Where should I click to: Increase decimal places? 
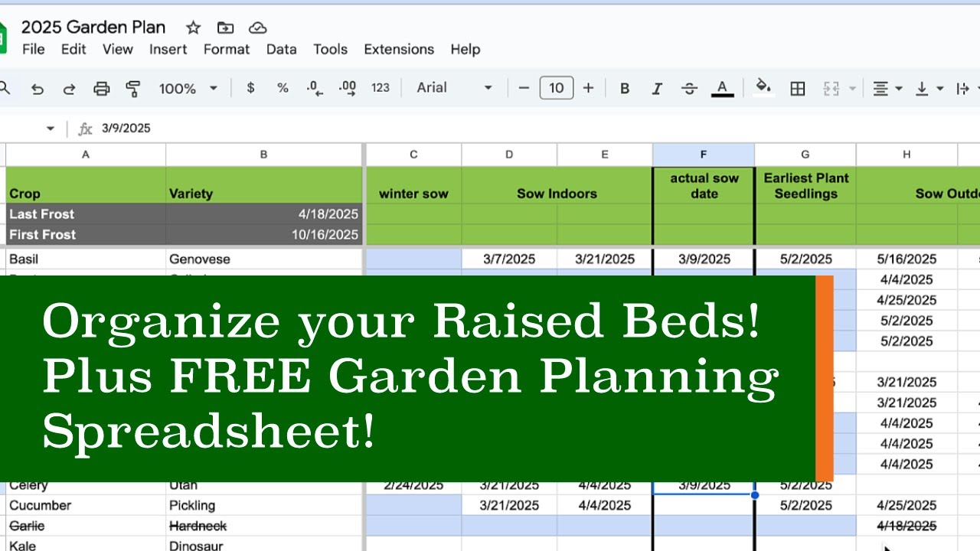point(347,88)
